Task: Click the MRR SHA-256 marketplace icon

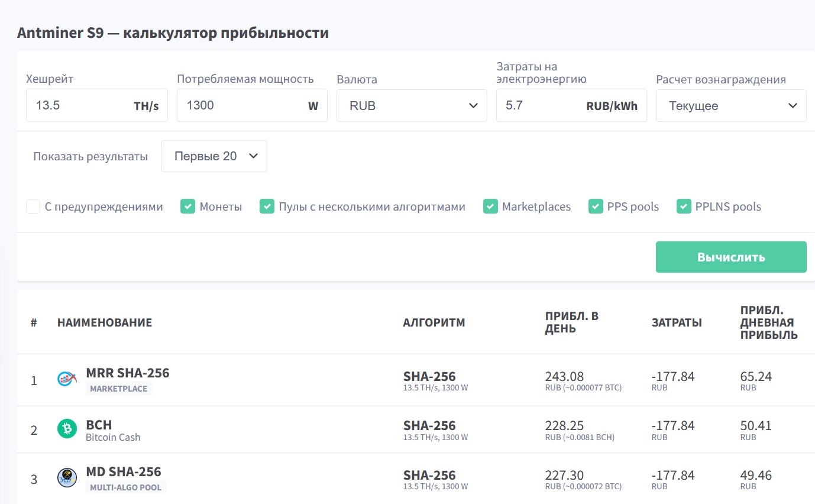Action: pos(67,379)
